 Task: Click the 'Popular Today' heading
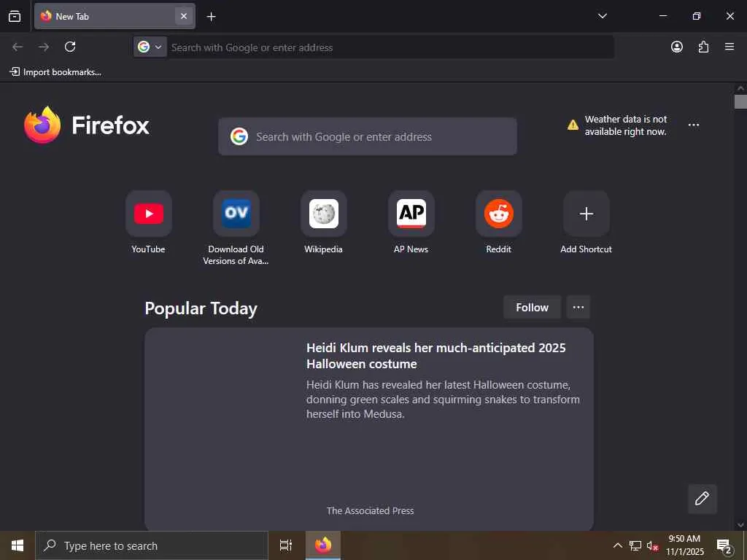point(201,308)
